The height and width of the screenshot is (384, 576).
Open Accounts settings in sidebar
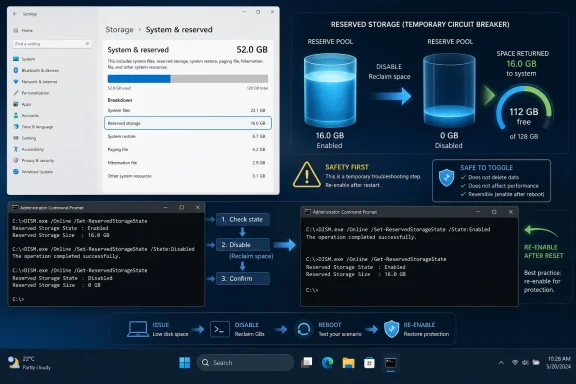pyautogui.click(x=26, y=115)
